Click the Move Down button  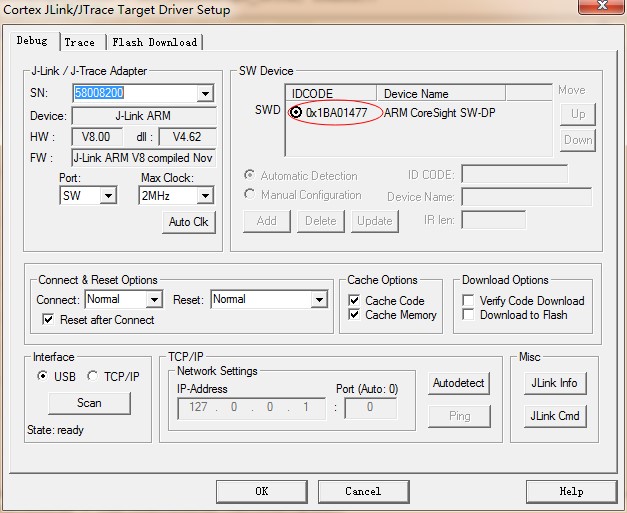[x=578, y=140]
